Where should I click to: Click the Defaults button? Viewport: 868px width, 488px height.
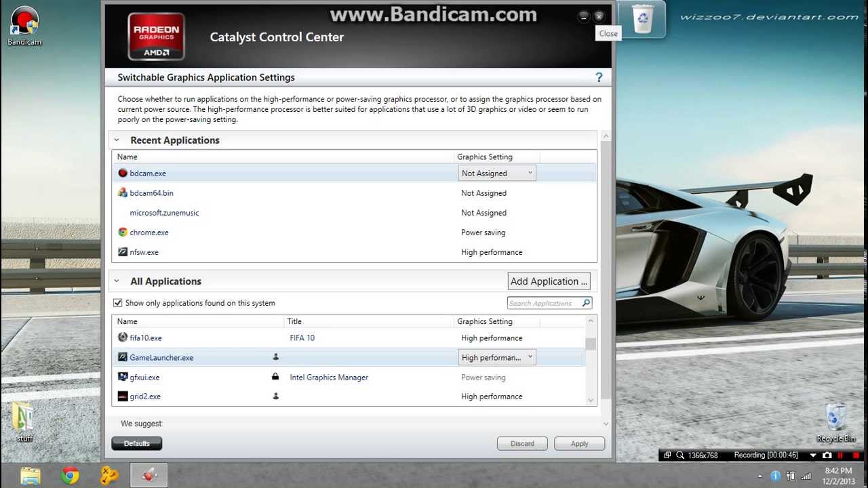point(136,443)
